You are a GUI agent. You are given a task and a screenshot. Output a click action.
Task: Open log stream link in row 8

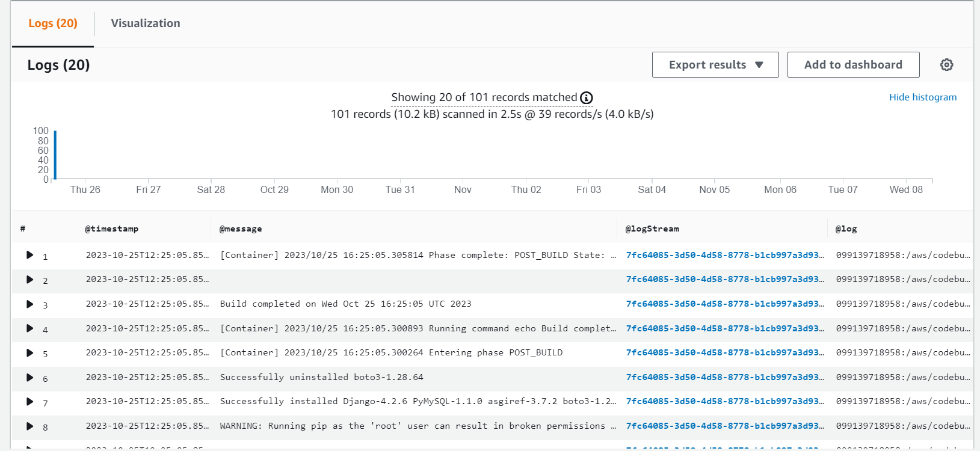click(725, 426)
